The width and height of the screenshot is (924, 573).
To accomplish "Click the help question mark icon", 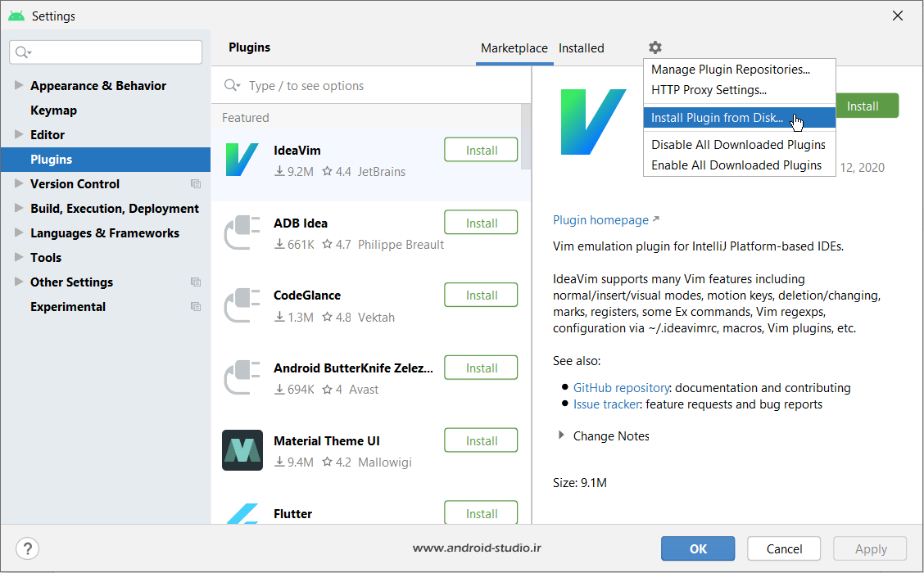I will pyautogui.click(x=28, y=548).
